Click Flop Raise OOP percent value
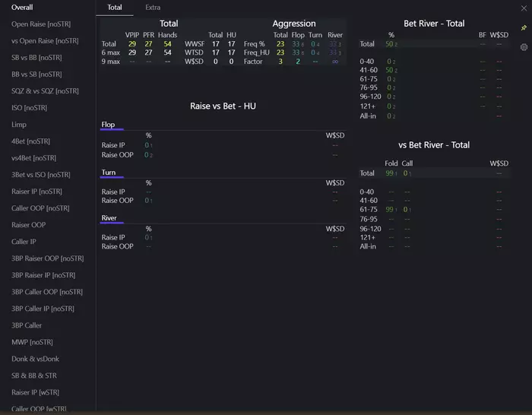Viewport: 532px width, 415px height. coord(147,155)
